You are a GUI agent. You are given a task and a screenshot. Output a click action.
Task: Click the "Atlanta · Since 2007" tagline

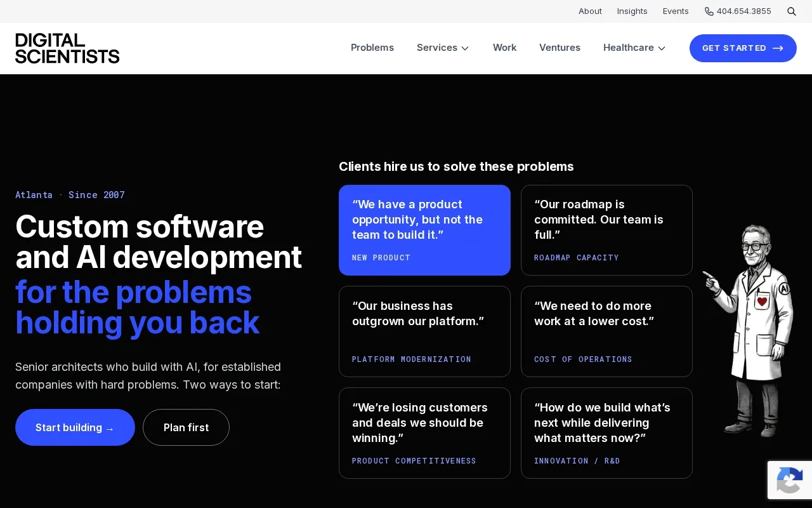70,195
